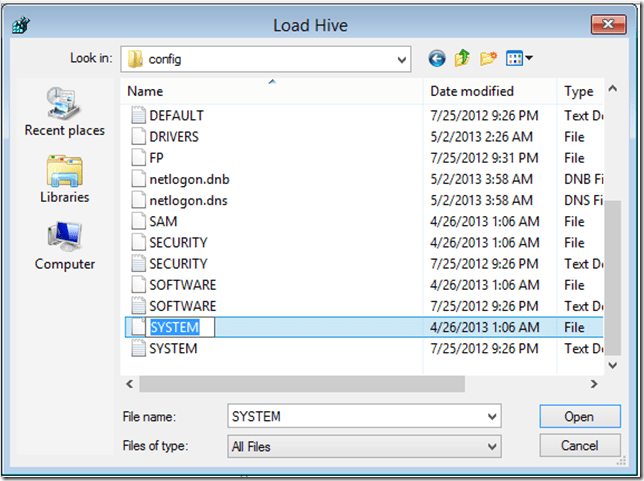This screenshot has width=644, height=481.
Task: Click the Type cell of selected SYSTEM row
Action: pyautogui.click(x=574, y=327)
